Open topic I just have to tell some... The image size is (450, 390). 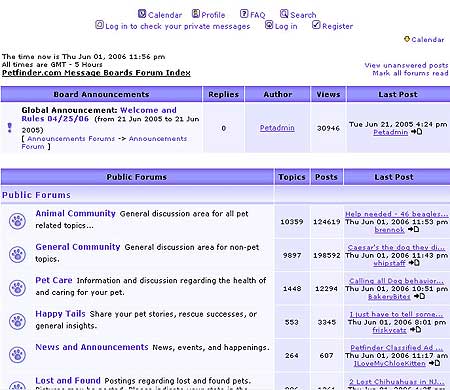(x=396, y=314)
